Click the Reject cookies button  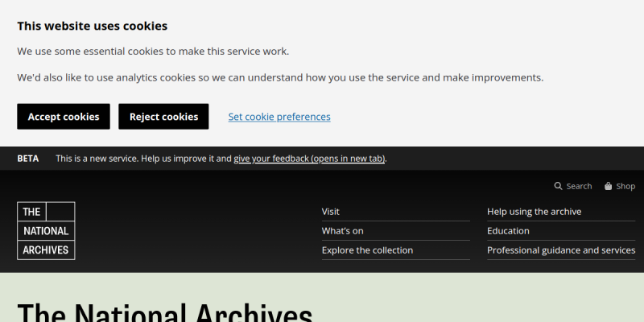163,117
